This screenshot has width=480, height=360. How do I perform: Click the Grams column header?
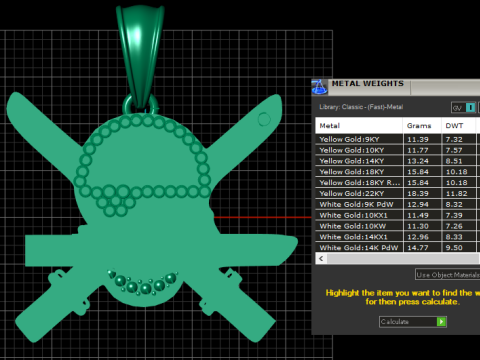422,126
